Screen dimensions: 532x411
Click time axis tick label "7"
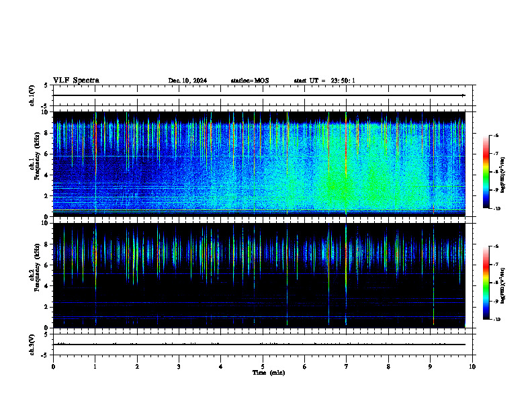tap(347, 367)
